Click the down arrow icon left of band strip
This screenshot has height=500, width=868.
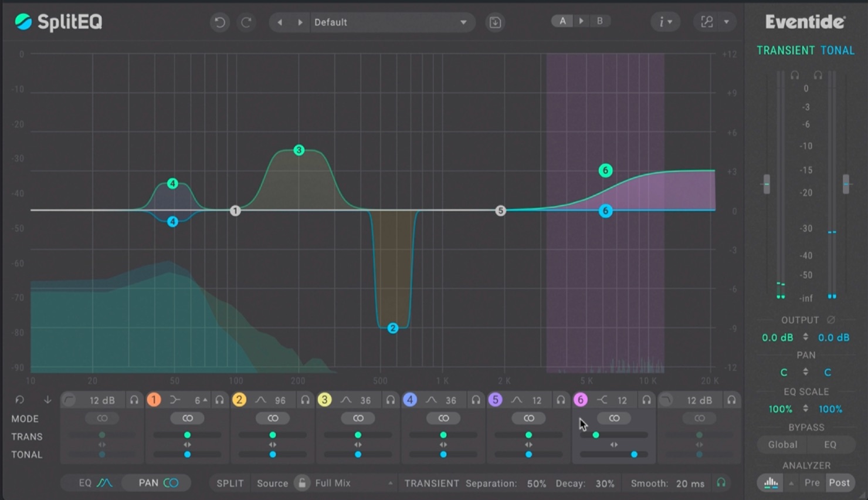48,400
